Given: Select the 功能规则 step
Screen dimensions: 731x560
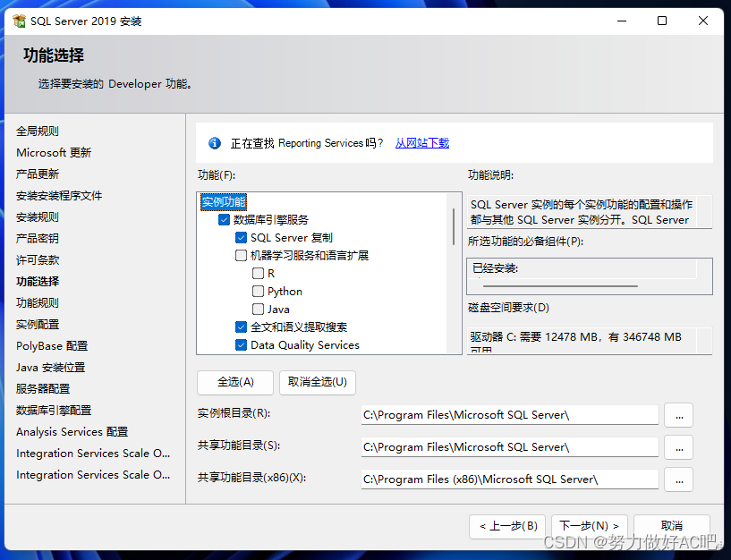Looking at the screenshot, I should [x=38, y=303].
